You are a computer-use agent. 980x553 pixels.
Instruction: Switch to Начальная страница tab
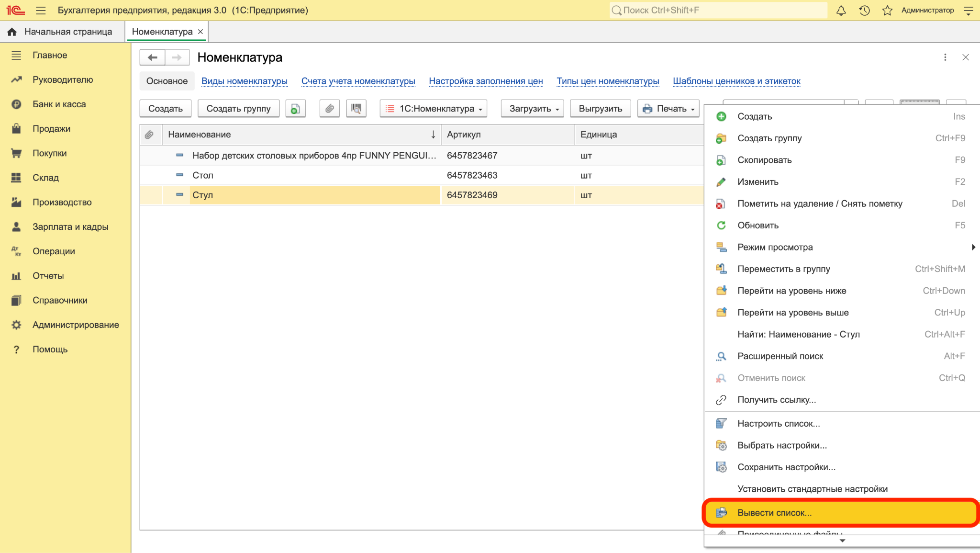point(62,32)
